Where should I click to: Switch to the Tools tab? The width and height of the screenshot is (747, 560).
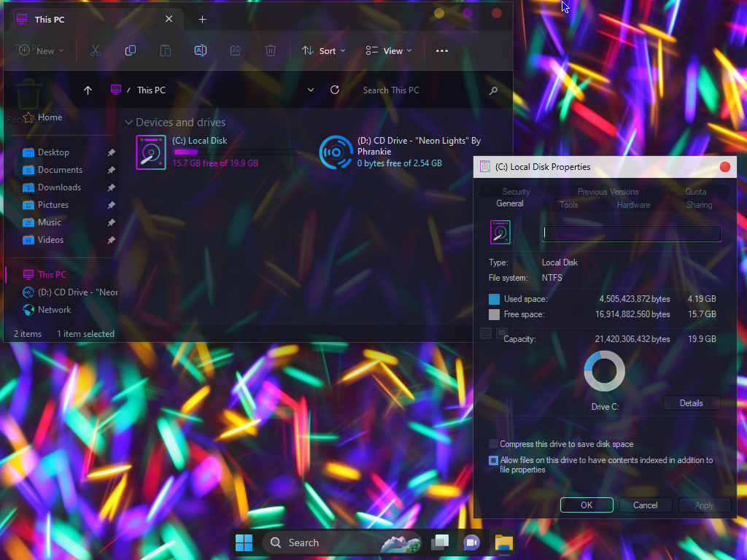pyautogui.click(x=568, y=205)
